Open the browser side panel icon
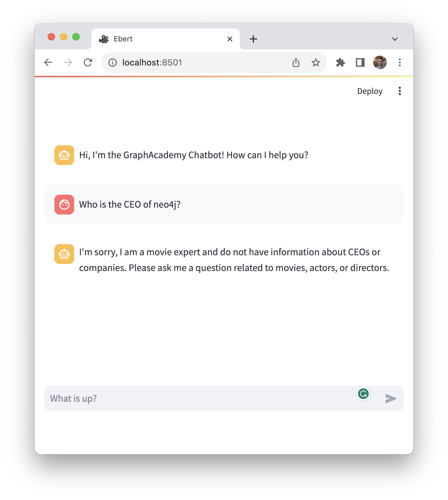This screenshot has height=500, width=448. coord(360,62)
